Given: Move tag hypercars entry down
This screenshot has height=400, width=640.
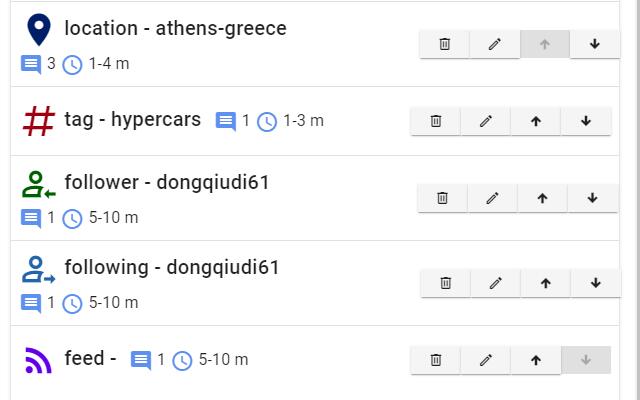Looking at the screenshot, I should 586,121.
